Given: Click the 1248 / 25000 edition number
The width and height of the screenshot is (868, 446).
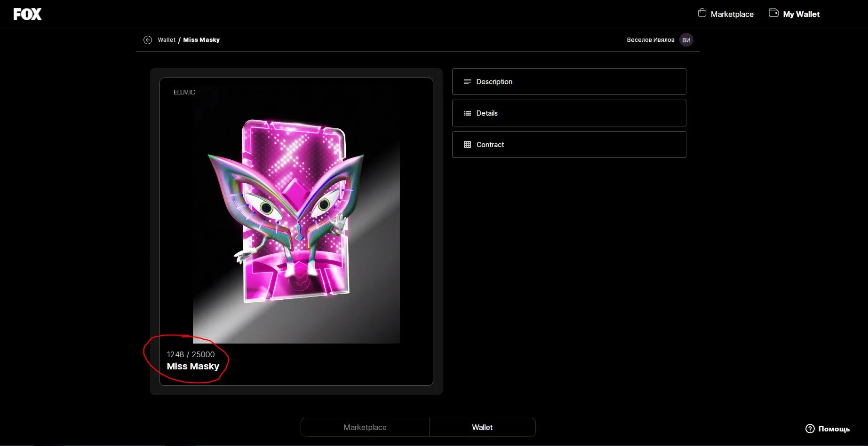Looking at the screenshot, I should [191, 354].
